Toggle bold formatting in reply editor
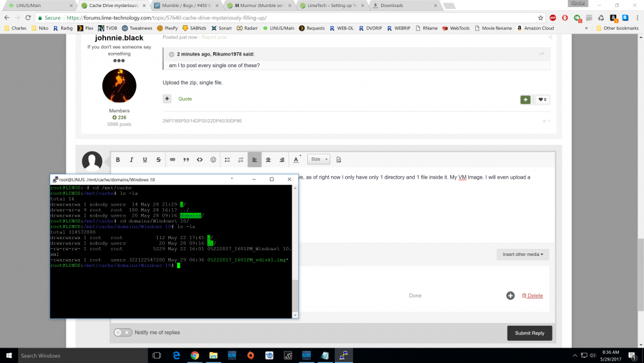Screen dimensions: 644x363 point(118,159)
